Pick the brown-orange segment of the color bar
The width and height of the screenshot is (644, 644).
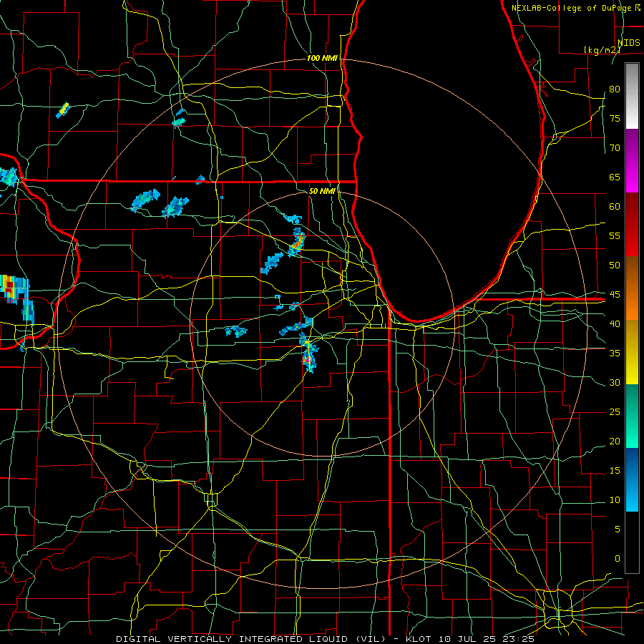(x=632, y=288)
